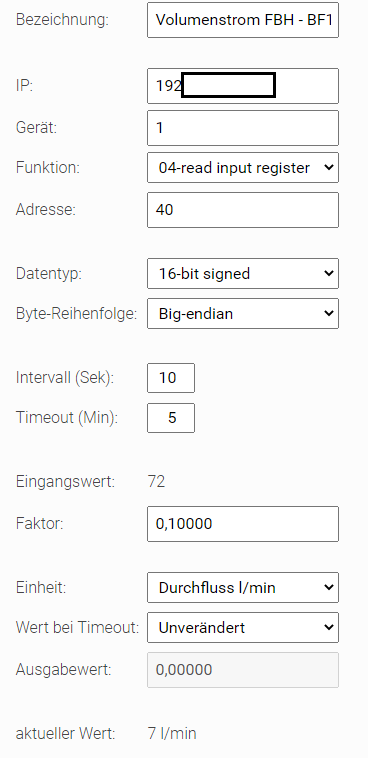Screen dimensions: 368x758
Task: Focus the IP address input field
Action: click(x=243, y=86)
